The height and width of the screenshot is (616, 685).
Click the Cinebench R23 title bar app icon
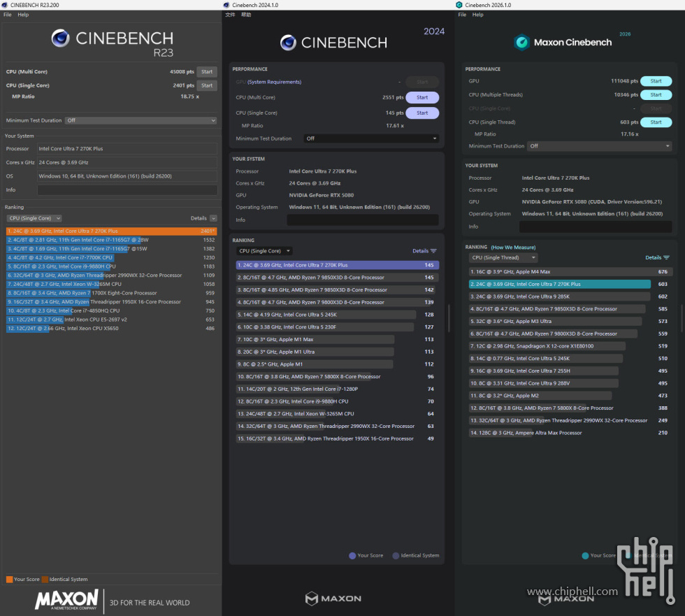coord(4,5)
